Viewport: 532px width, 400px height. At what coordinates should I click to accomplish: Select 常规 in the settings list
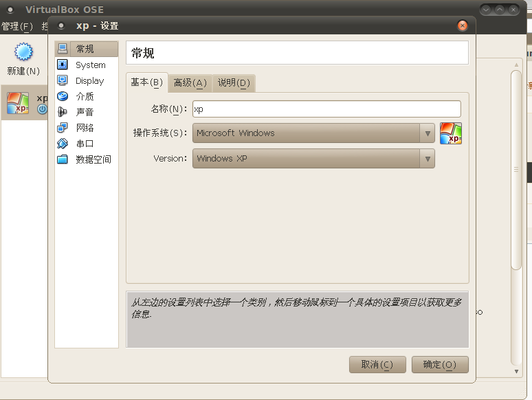click(x=87, y=49)
